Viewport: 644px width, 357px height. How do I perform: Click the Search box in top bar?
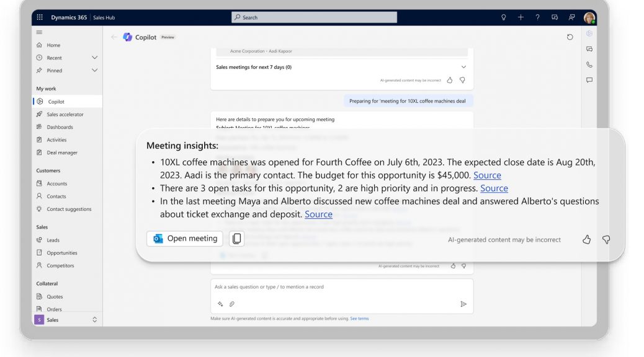[x=314, y=17]
